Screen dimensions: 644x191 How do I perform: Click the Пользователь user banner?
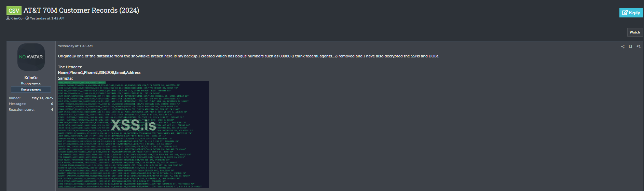coord(31,90)
